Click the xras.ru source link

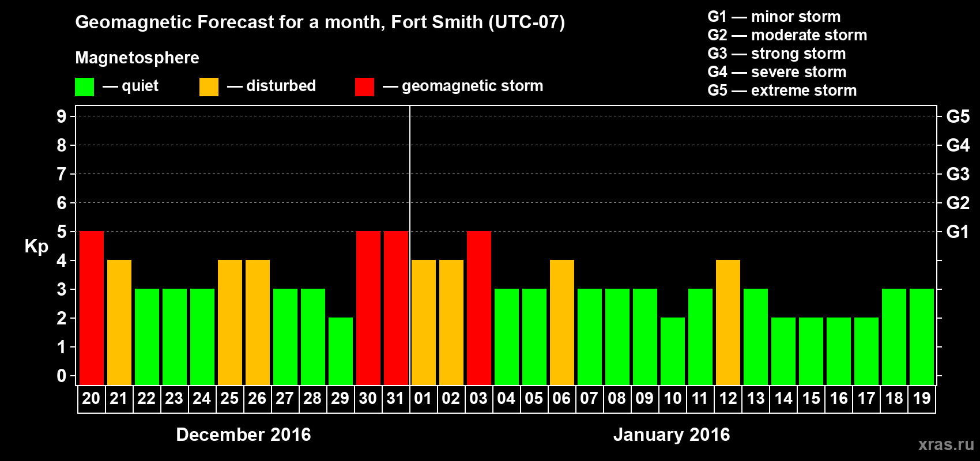point(946,444)
